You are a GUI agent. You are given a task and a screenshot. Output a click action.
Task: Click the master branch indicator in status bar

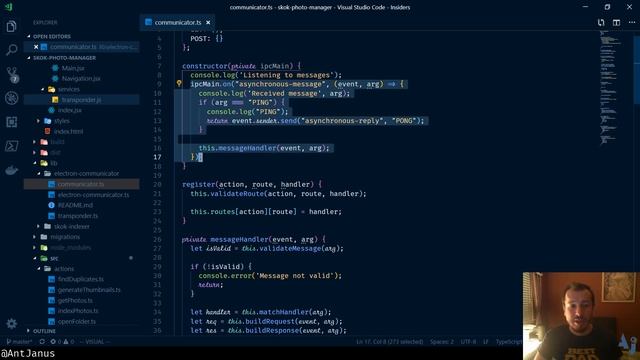19,342
